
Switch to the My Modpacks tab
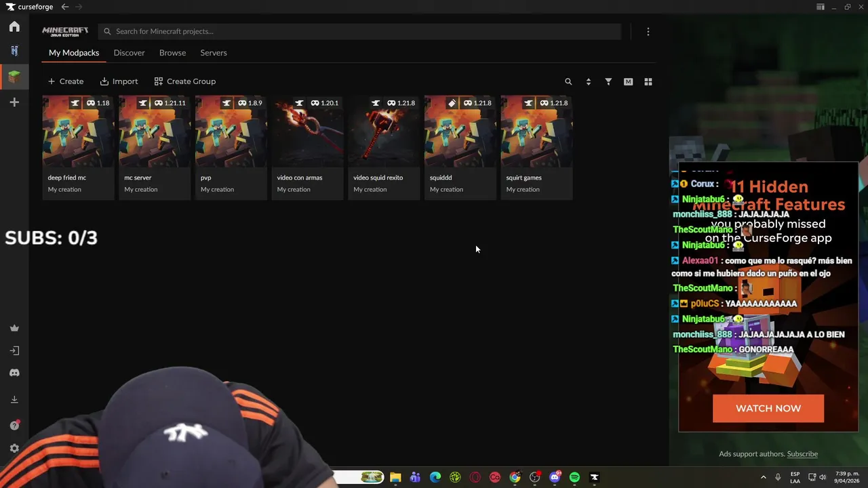[74, 53]
